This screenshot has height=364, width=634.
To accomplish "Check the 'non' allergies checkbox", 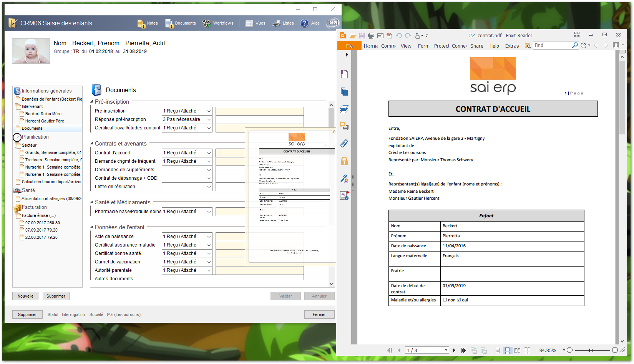I will coord(445,300).
